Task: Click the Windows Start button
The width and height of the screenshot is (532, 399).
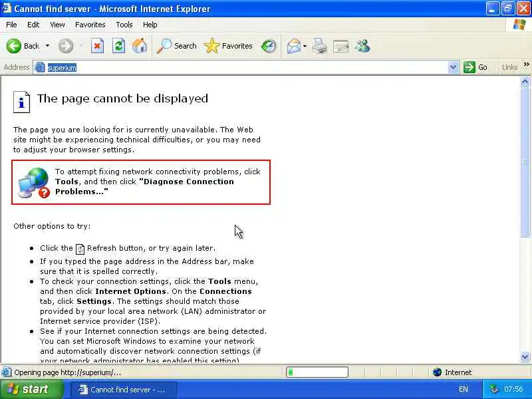Action: click(31, 389)
